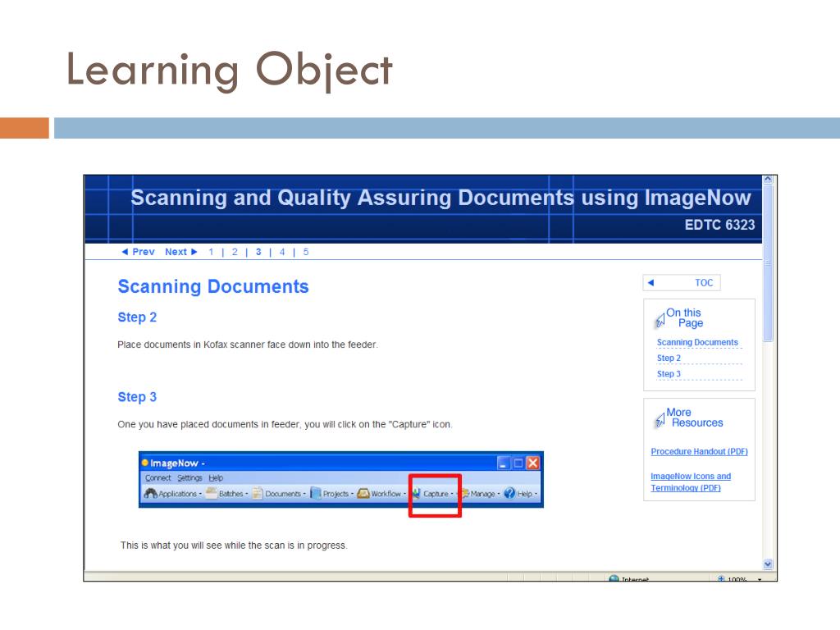Viewport: 840px width, 630px height.
Task: Open ImageNow Icons and Terminology (PDF) link
Action: (x=691, y=482)
